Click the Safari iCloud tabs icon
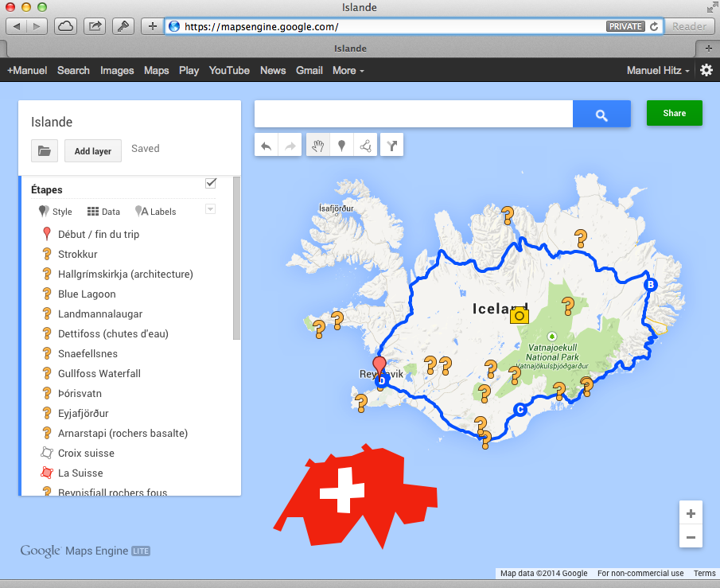 (65, 26)
